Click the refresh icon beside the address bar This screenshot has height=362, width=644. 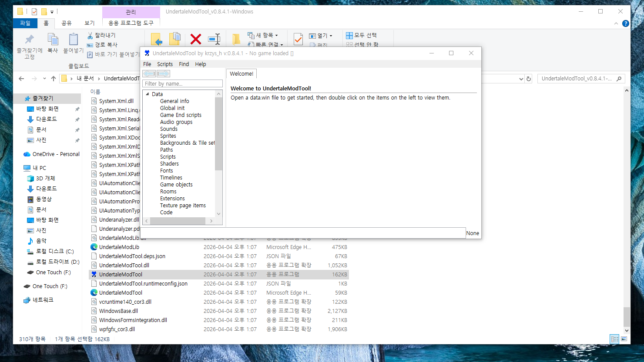pos(529,79)
